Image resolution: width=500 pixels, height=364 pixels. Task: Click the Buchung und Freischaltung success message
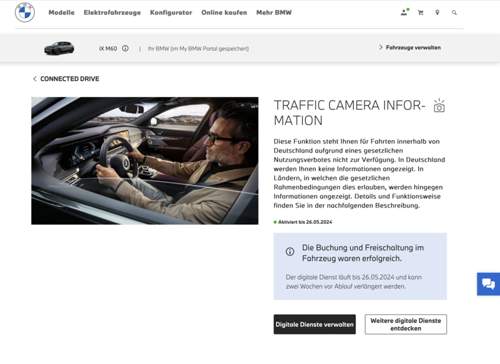[363, 253]
